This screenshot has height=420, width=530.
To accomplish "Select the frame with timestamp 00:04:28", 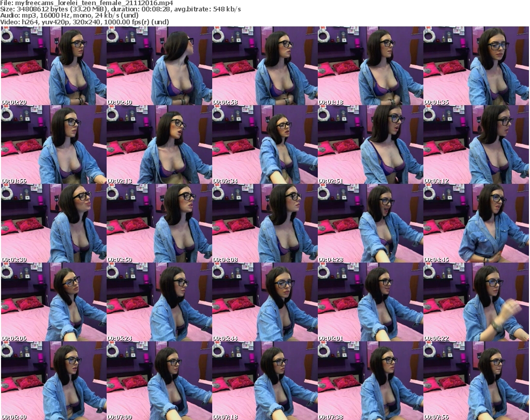I will (x=371, y=223).
